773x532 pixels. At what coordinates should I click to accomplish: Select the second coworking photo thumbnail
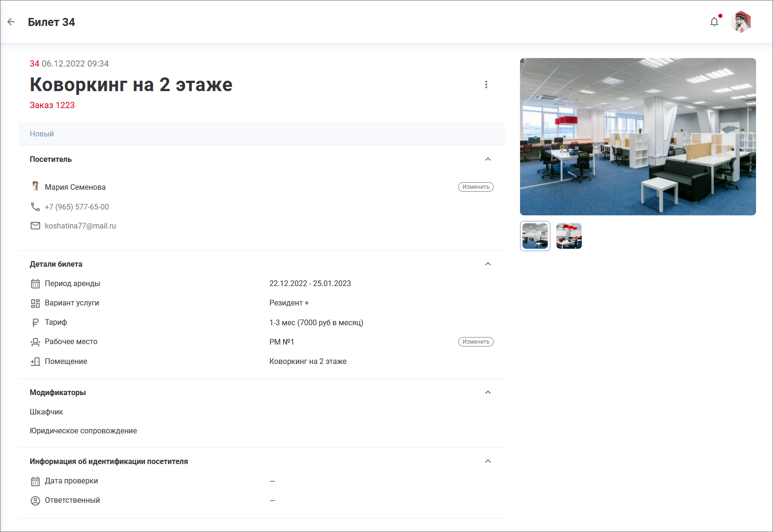coord(569,236)
